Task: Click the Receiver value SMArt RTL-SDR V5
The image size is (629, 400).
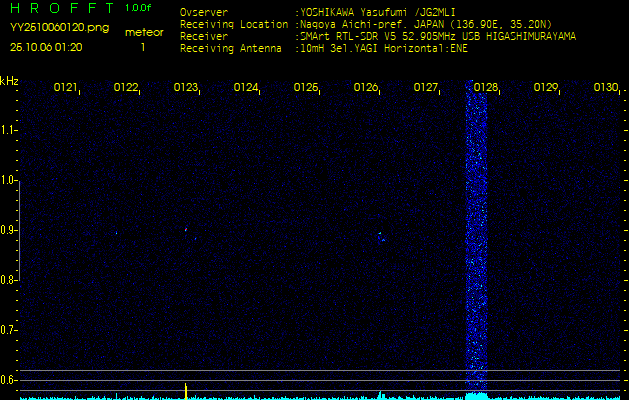Action: pos(349,37)
